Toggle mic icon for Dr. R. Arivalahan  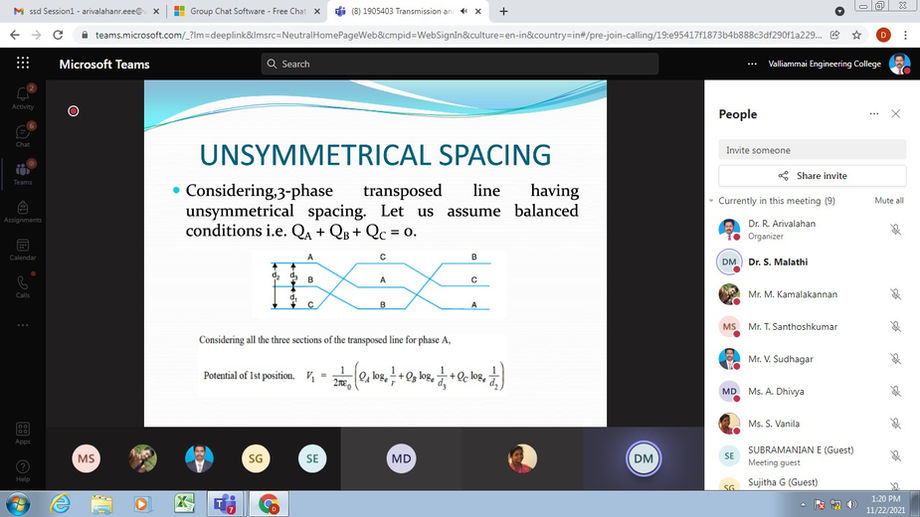895,229
